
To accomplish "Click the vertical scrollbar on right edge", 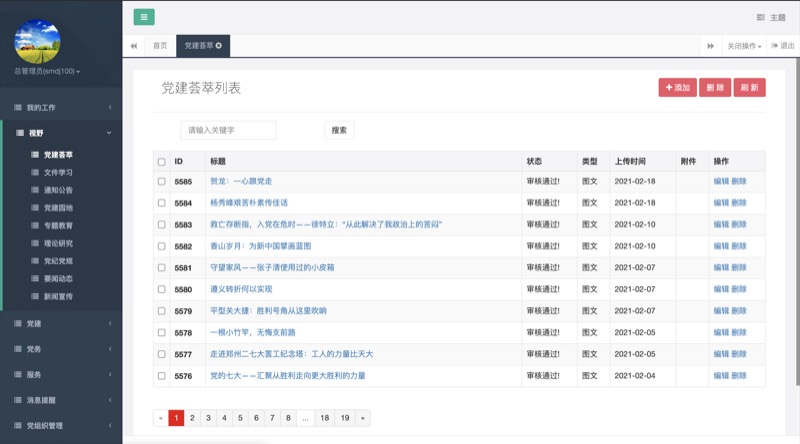I will [x=797, y=221].
